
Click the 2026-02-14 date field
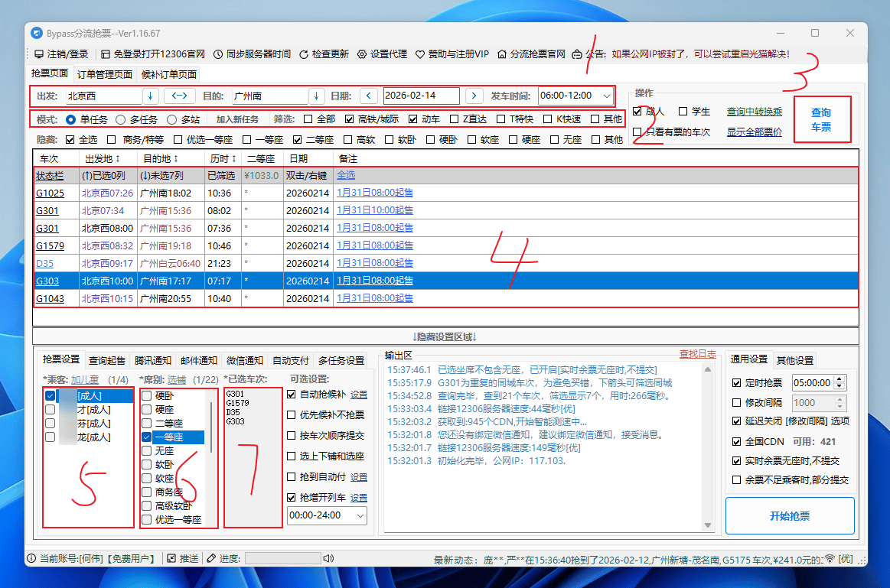[420, 96]
